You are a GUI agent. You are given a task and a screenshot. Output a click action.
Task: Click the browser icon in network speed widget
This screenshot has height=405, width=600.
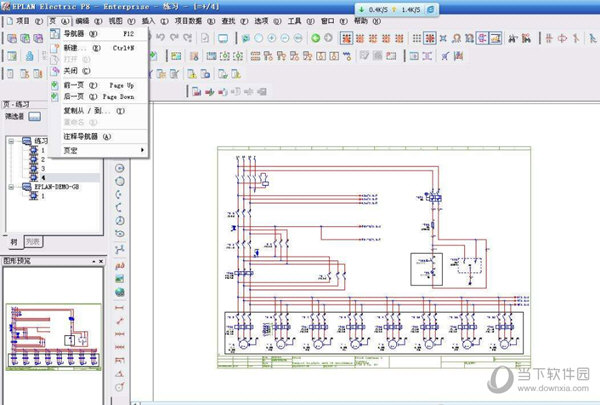[x=430, y=10]
